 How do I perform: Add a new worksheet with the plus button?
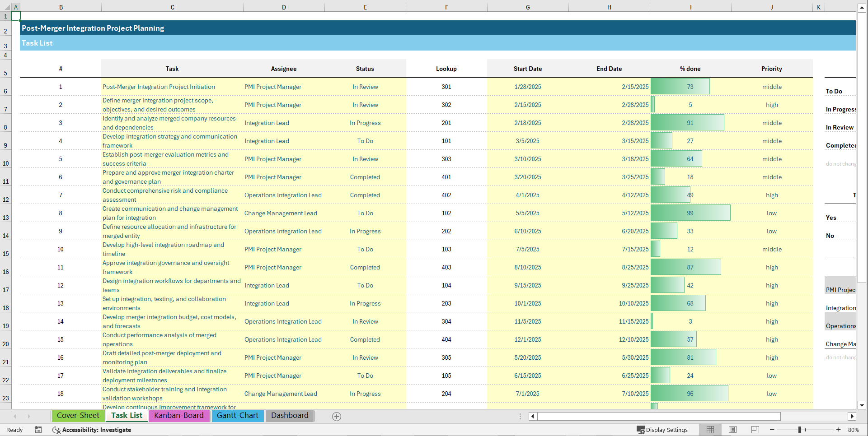coord(337,416)
